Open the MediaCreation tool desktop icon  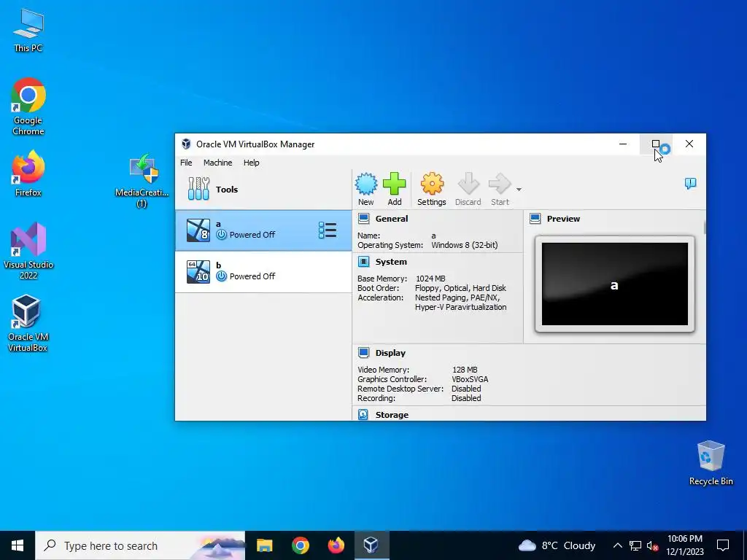(x=142, y=181)
